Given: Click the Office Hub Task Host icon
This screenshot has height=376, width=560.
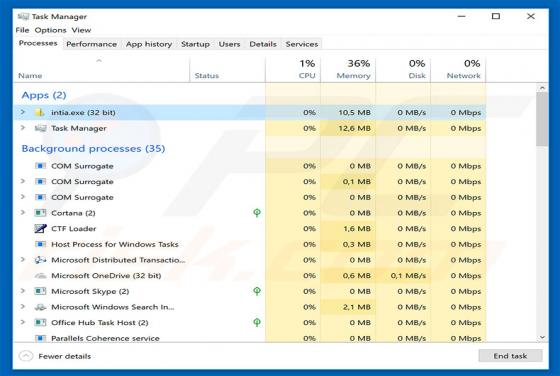Looking at the screenshot, I should (40, 322).
